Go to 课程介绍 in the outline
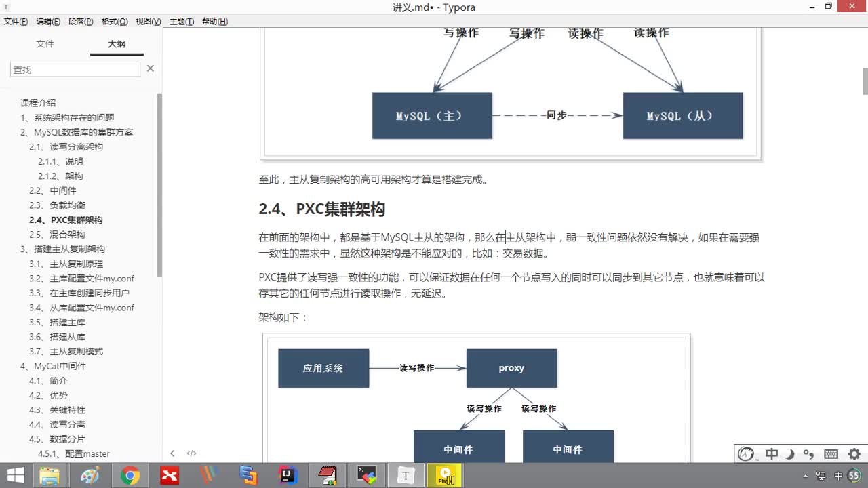Image resolution: width=868 pixels, height=488 pixels. [38, 103]
